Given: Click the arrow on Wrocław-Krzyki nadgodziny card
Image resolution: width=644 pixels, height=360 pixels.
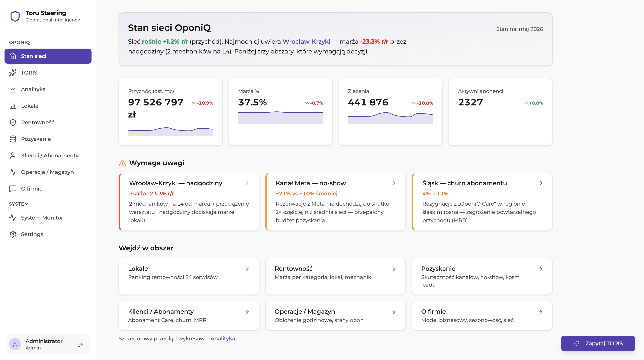Looking at the screenshot, I should point(247,183).
